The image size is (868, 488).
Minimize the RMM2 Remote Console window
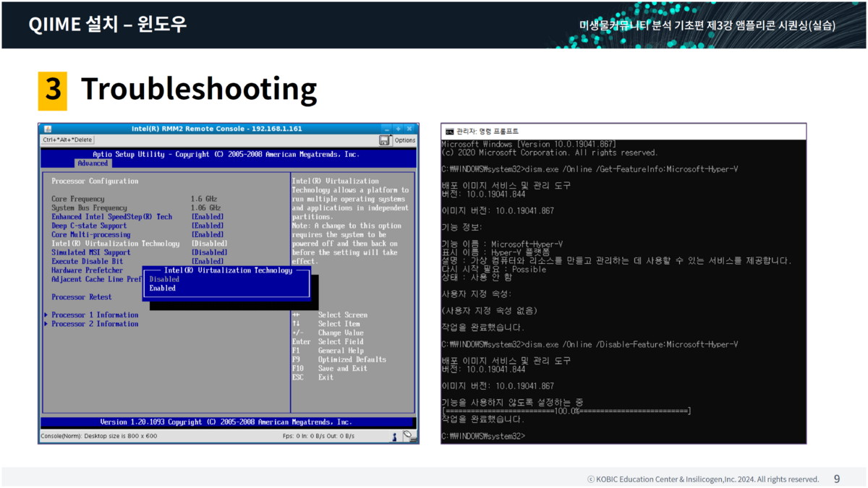[387, 129]
